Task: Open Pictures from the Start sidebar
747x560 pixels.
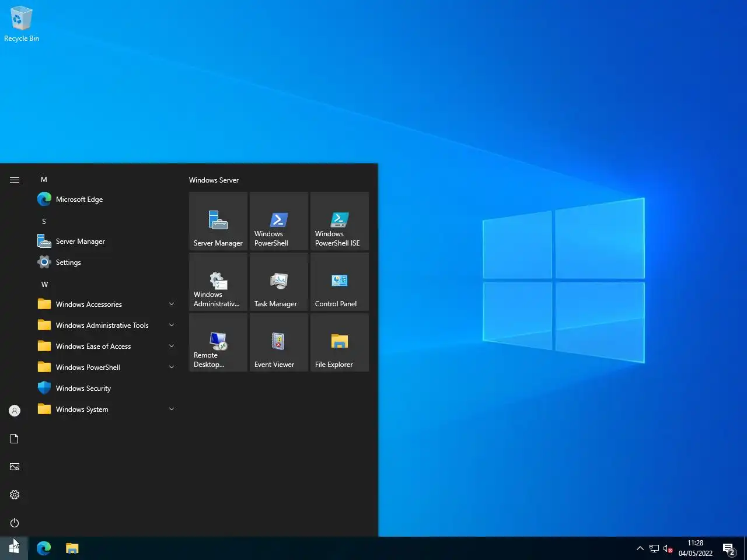Action: [x=15, y=467]
